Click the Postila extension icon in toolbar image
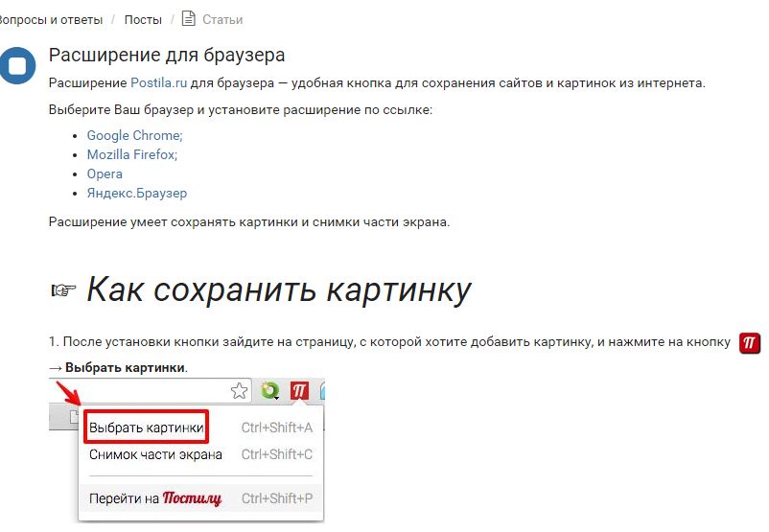The width and height of the screenshot is (769, 532). pyautogui.click(x=299, y=390)
